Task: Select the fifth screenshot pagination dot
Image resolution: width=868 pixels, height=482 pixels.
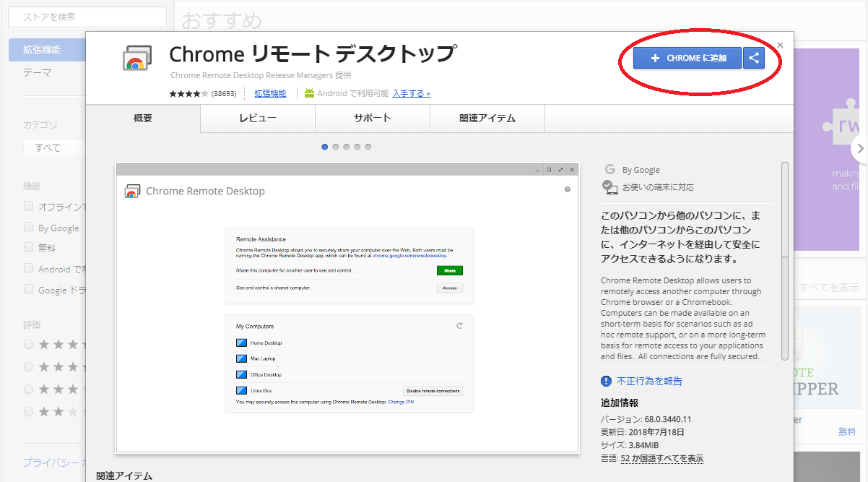Action: pos(368,147)
